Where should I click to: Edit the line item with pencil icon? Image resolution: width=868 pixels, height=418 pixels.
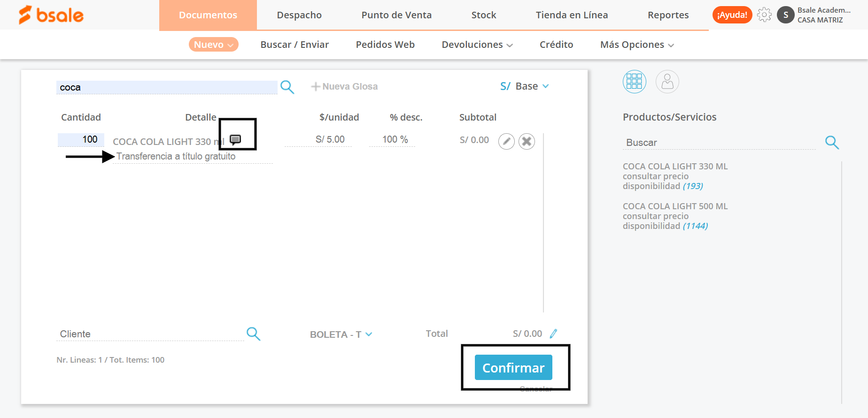(x=506, y=141)
